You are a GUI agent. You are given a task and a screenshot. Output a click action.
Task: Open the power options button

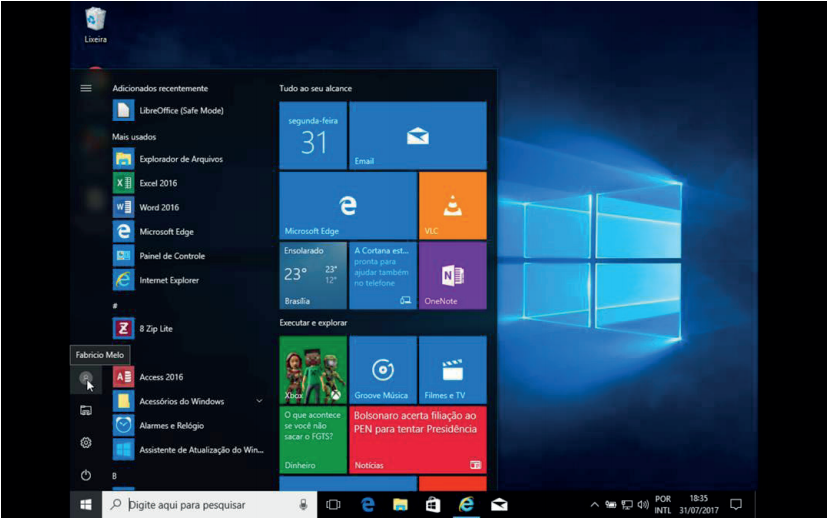point(86,474)
